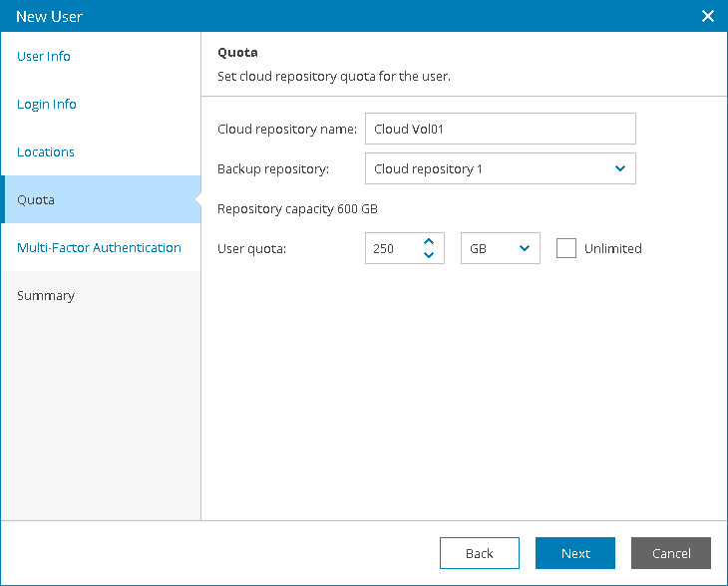
Task: Cancel the New User wizard
Action: (671, 553)
